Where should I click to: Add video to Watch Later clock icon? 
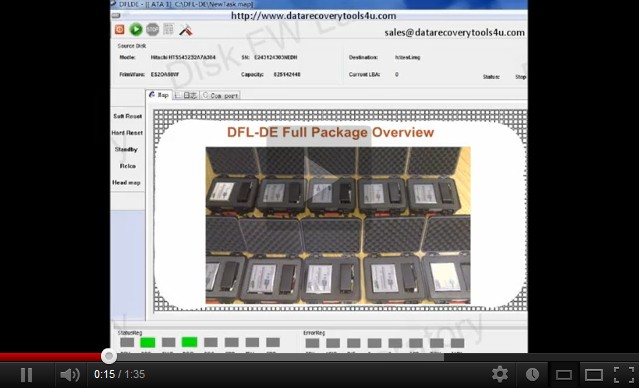[532, 374]
